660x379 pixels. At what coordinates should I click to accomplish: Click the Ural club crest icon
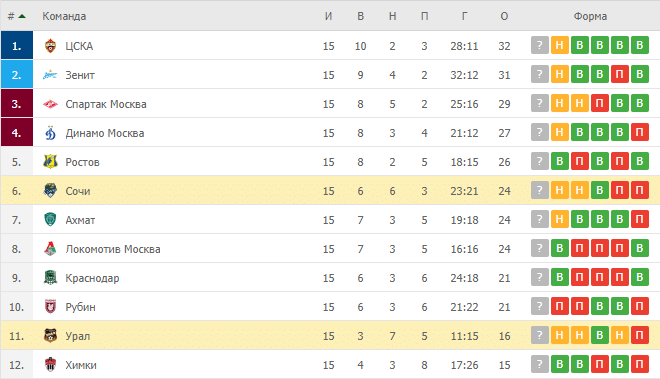pyautogui.click(x=51, y=336)
